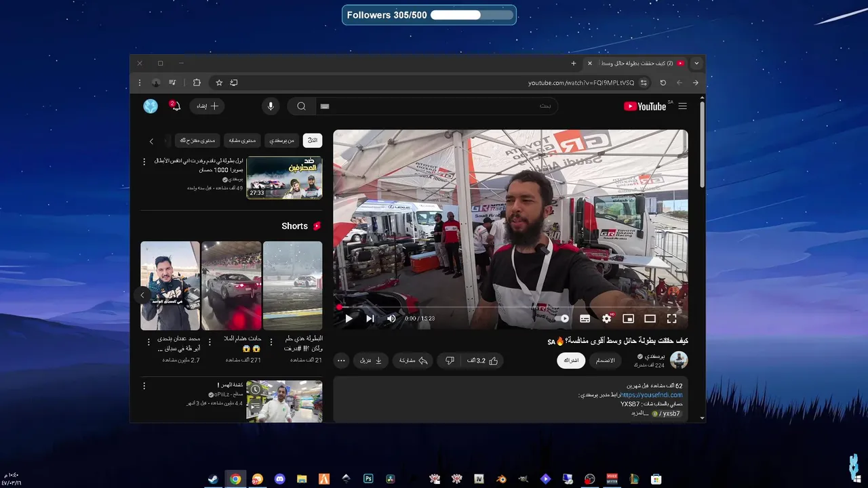Enter full screen mode

coord(672,319)
